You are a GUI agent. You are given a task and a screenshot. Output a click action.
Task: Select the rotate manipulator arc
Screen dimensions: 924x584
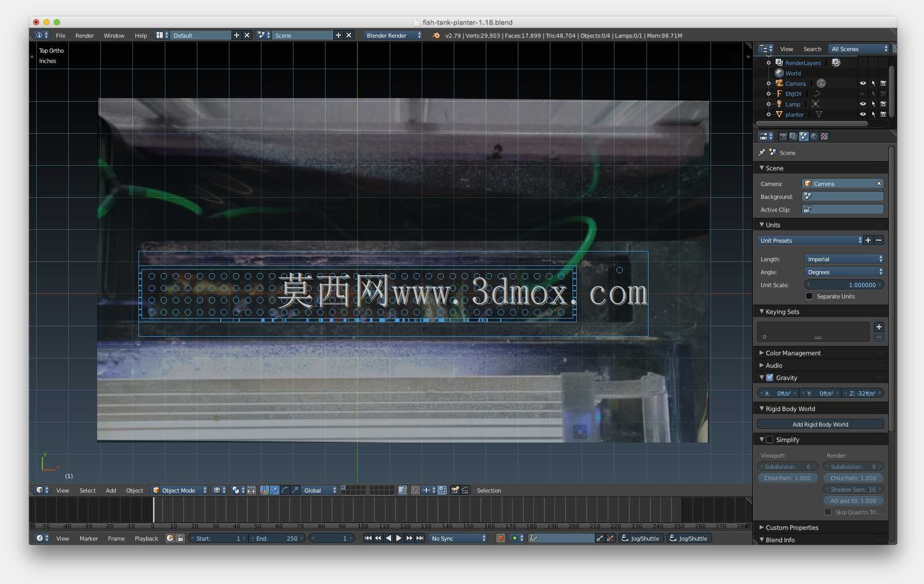(x=285, y=490)
